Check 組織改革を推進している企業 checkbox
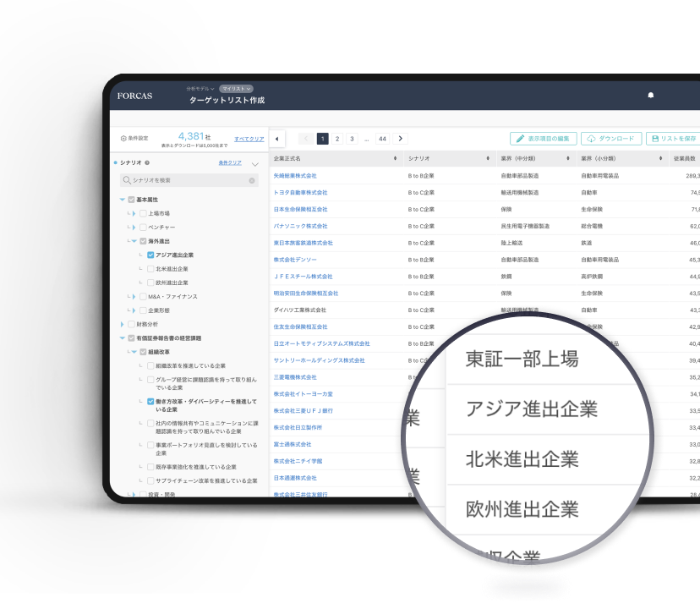Screen dimensions: 700x609 150,366
